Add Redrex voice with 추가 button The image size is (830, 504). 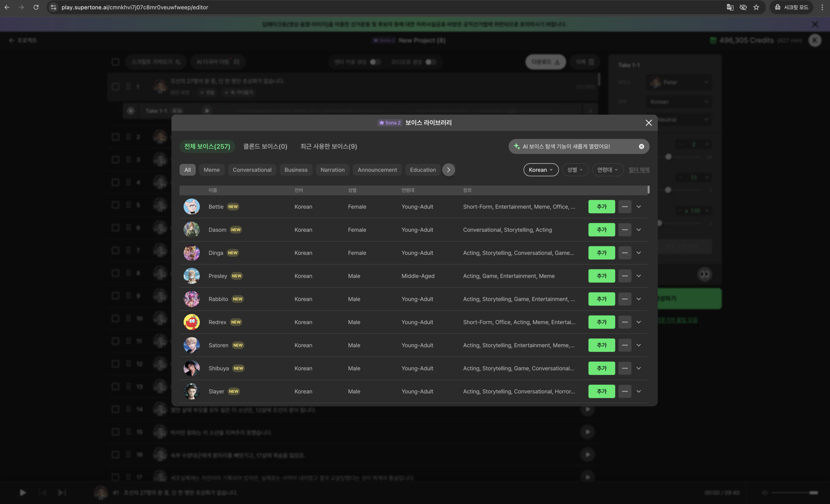pos(601,322)
